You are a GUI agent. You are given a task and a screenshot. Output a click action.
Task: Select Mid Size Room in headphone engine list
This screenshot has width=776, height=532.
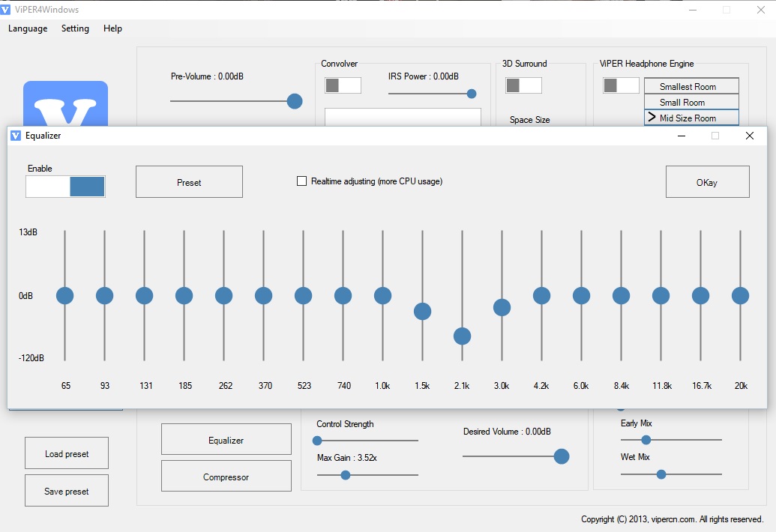click(691, 118)
